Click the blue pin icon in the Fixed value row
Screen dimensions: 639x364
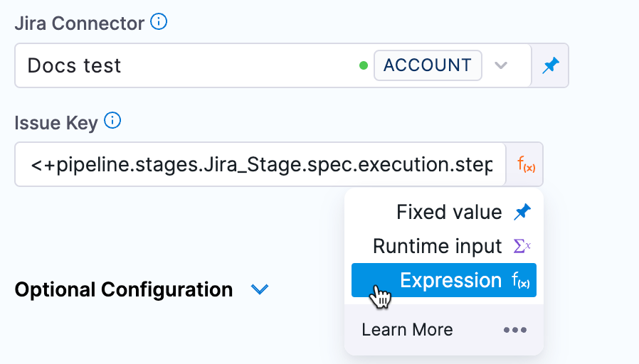point(522,212)
